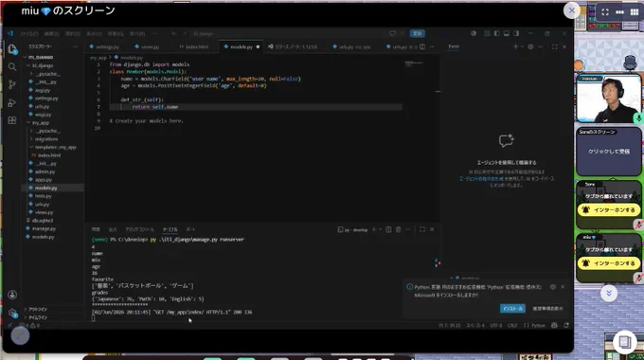Click the blue update button in title bar

point(418,33)
